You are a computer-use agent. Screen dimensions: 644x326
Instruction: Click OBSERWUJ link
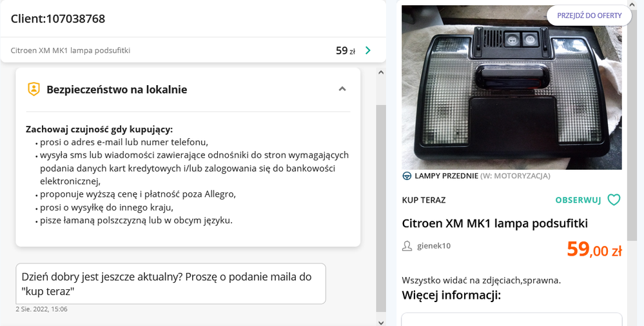coord(578,200)
